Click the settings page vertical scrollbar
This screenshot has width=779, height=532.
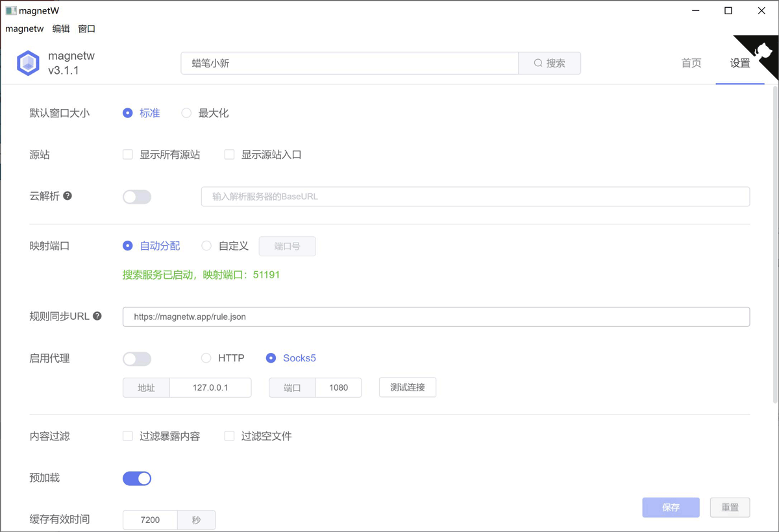tap(774, 243)
